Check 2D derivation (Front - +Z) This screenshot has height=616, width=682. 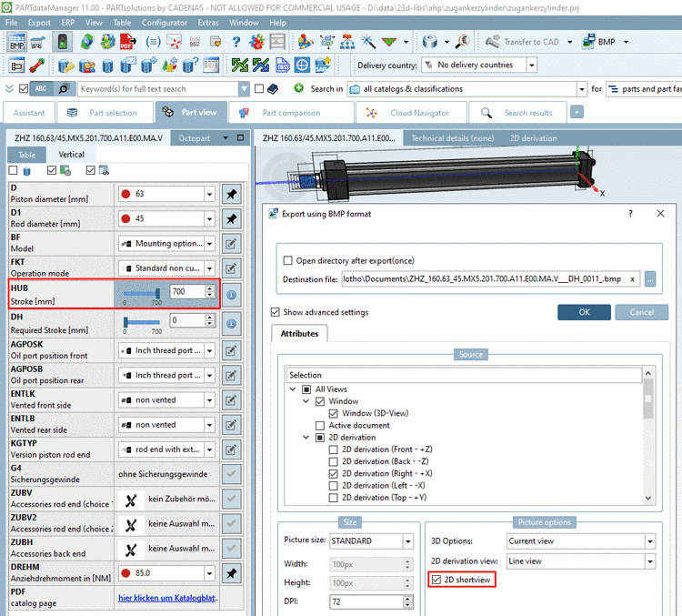click(x=334, y=449)
